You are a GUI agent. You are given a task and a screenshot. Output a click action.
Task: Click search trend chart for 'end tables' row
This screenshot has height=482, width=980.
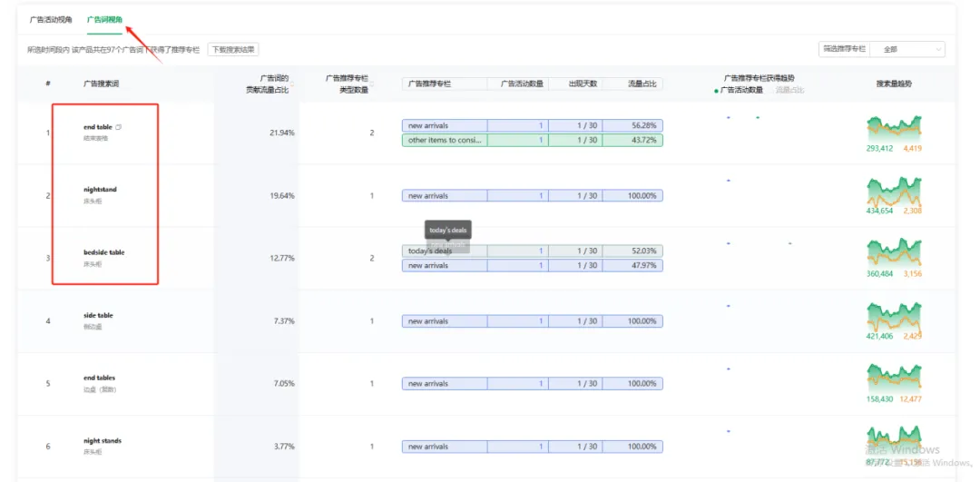(894, 378)
